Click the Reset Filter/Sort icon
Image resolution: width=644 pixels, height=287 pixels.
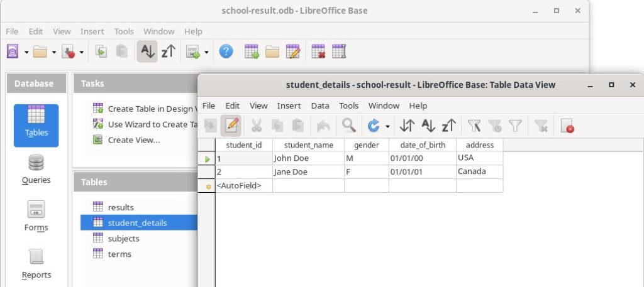click(x=541, y=126)
